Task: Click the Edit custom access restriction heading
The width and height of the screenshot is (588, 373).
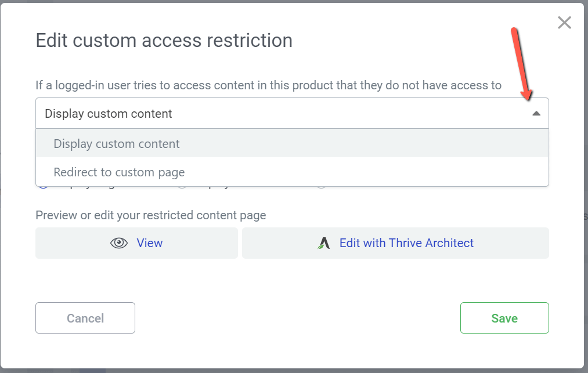Action: (x=164, y=41)
